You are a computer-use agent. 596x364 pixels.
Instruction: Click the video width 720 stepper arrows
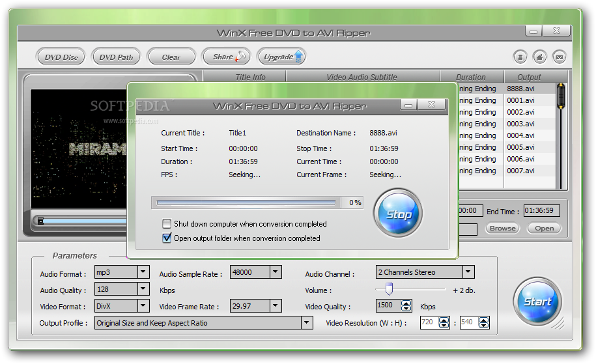pos(444,322)
